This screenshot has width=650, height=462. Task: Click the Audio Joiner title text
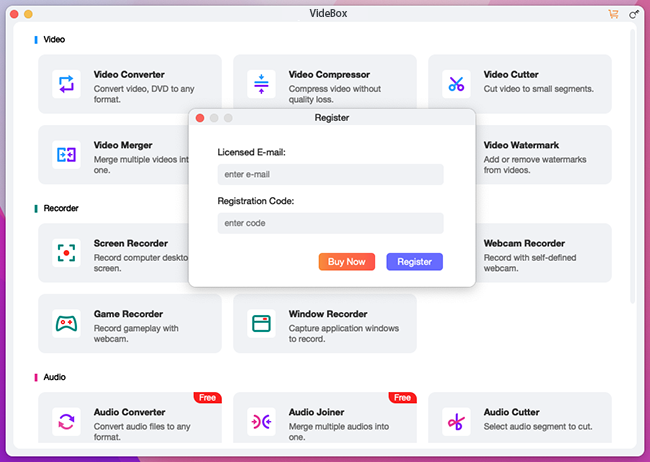click(316, 412)
